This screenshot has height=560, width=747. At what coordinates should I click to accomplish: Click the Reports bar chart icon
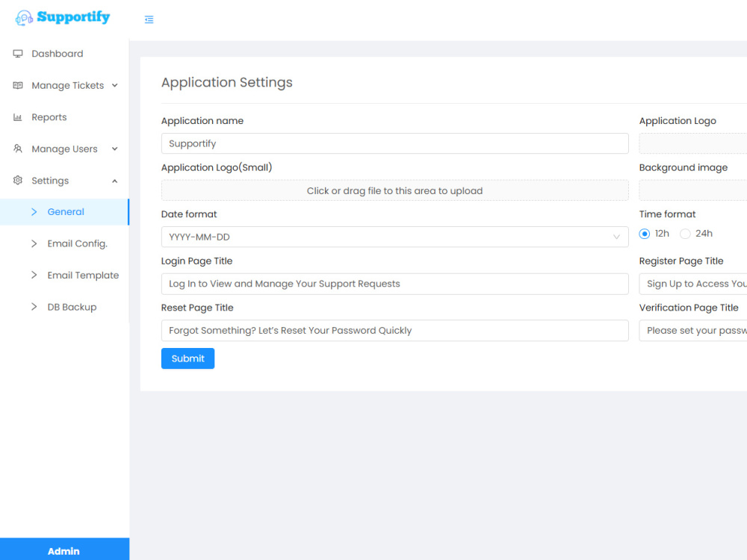coord(18,117)
